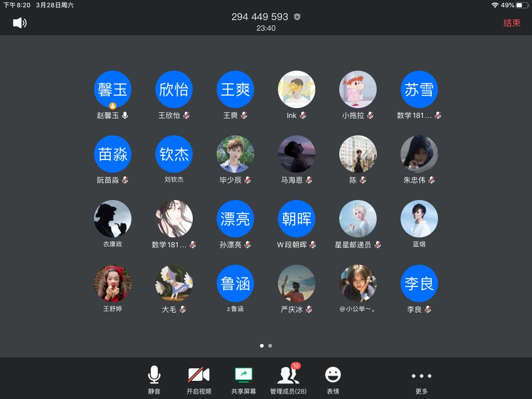Mute microphone using 静音 button
This screenshot has width=532, height=399.
[x=154, y=380]
